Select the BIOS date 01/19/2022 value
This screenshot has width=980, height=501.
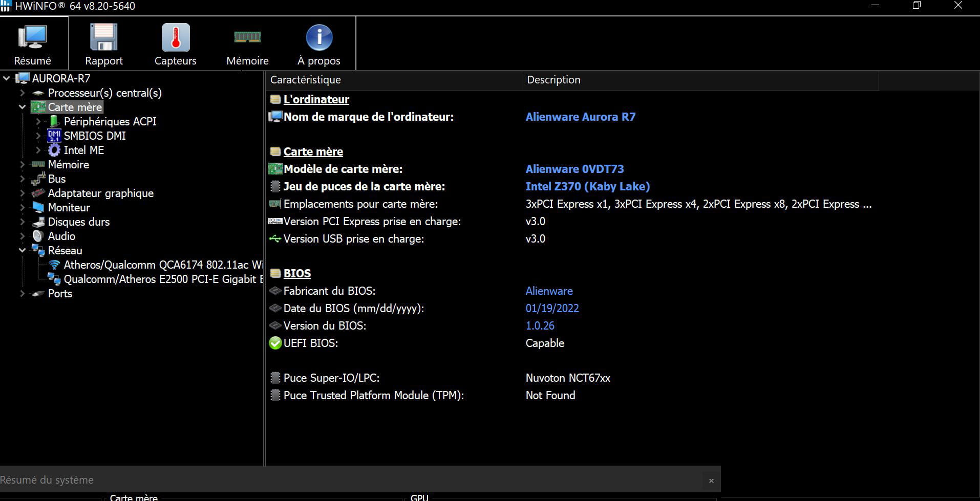pos(552,308)
